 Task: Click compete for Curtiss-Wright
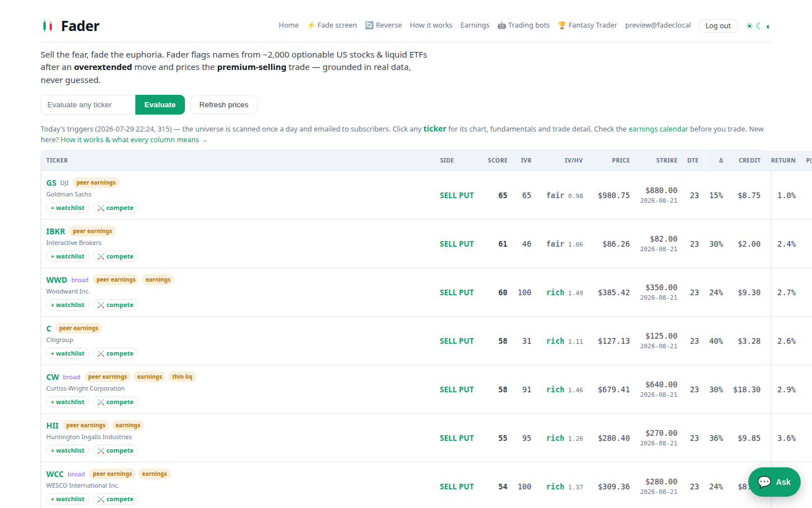(116, 402)
